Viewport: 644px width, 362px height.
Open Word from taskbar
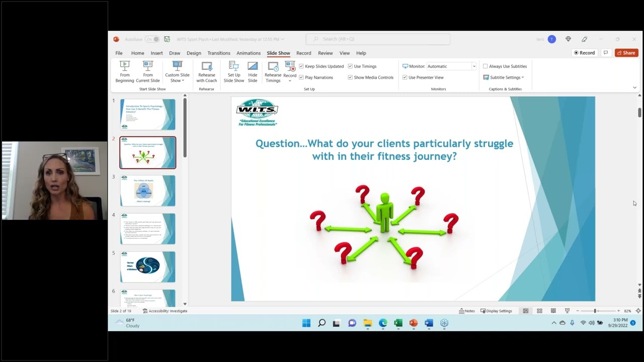[x=429, y=323]
